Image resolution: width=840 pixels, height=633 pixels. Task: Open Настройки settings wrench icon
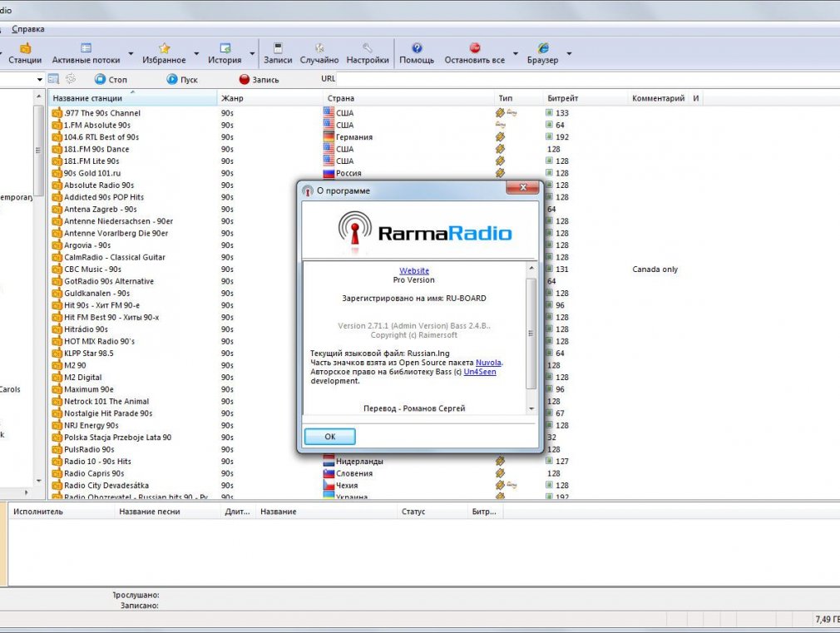[368, 53]
